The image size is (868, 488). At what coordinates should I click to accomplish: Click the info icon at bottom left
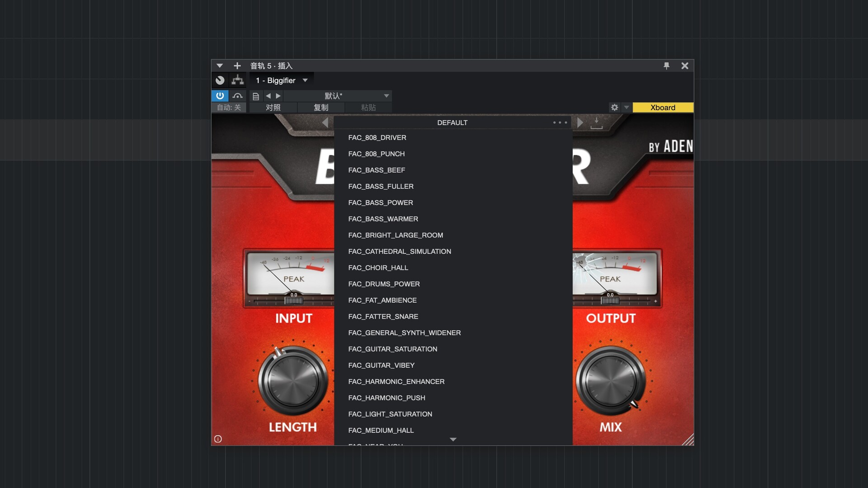[x=218, y=439]
